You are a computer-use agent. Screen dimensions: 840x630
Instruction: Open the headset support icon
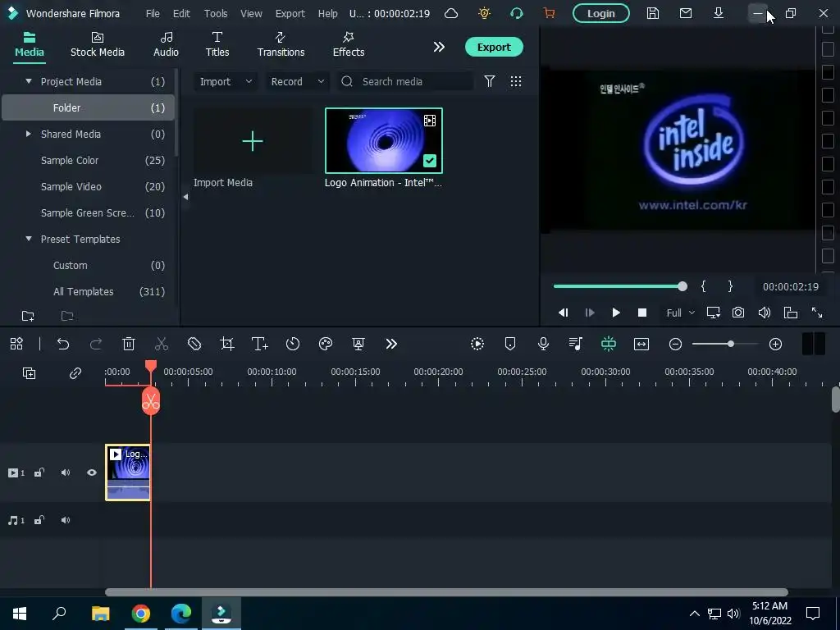517,13
